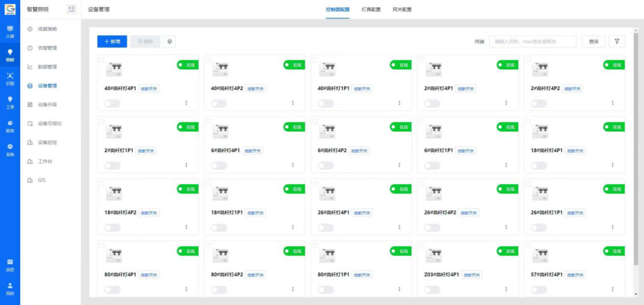Click the layers icon beside the 删除 button
Image resolution: width=644 pixels, height=305 pixels.
click(169, 42)
